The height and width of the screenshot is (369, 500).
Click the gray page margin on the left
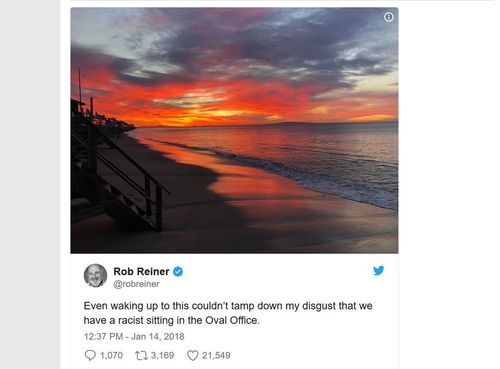pos(30,184)
